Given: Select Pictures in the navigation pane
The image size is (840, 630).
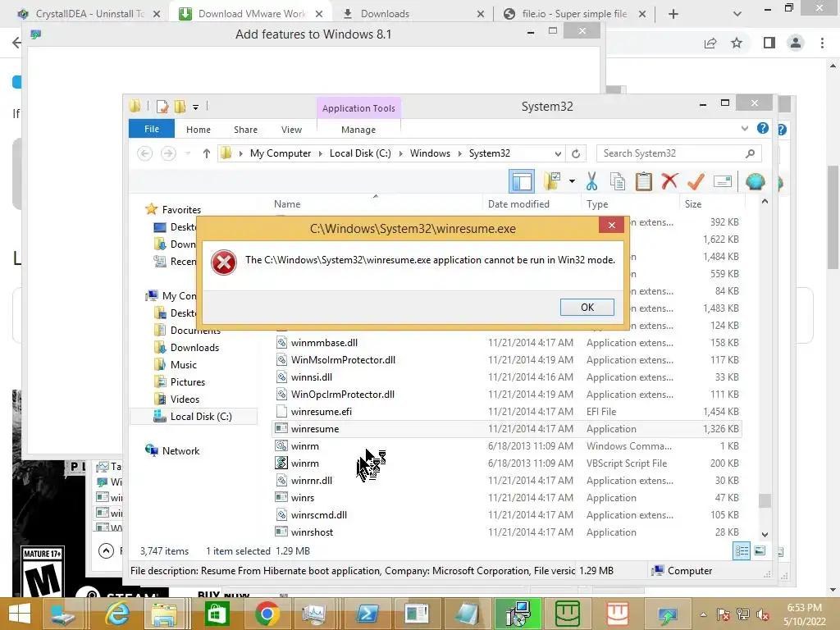Looking at the screenshot, I should click(188, 382).
